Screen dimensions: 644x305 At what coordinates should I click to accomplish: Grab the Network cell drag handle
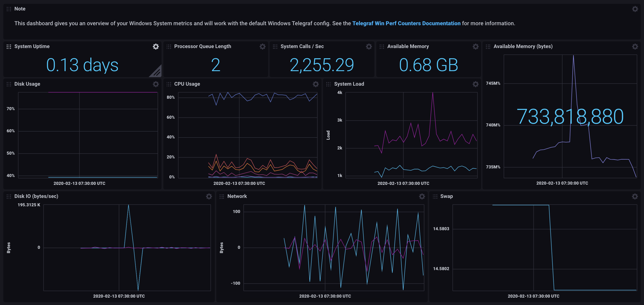[x=222, y=197]
